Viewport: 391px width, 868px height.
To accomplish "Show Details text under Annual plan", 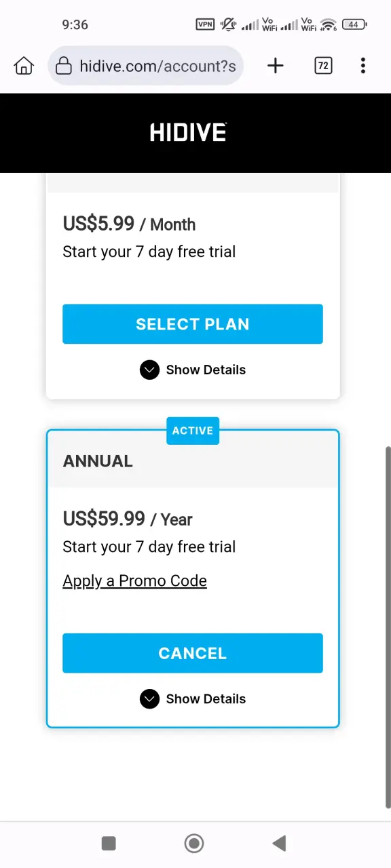I will point(206,699).
